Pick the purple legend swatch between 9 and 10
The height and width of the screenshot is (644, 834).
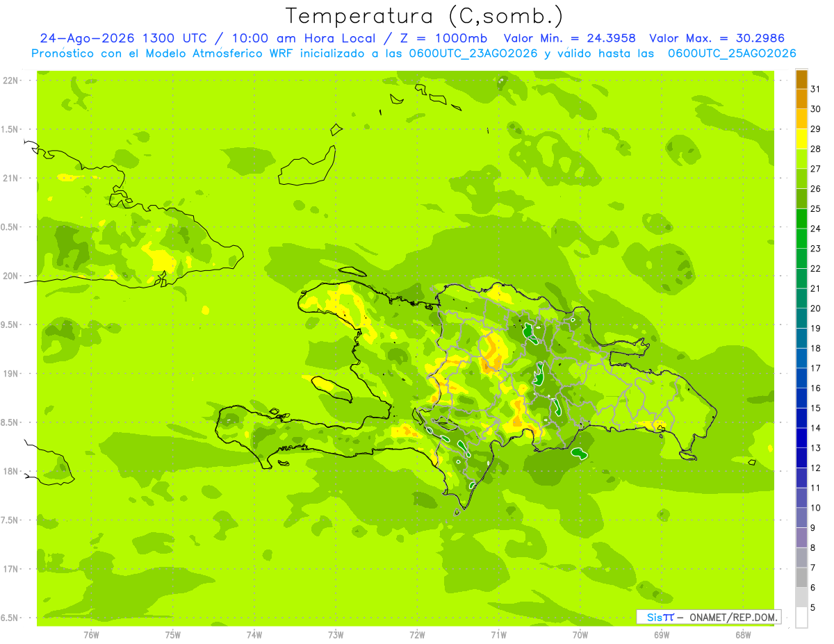pyautogui.click(x=801, y=518)
